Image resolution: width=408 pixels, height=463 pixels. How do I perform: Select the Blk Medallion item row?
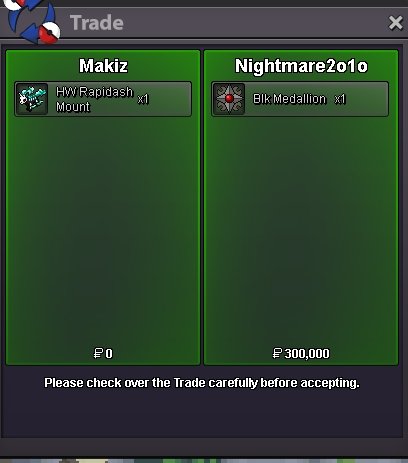[x=300, y=99]
